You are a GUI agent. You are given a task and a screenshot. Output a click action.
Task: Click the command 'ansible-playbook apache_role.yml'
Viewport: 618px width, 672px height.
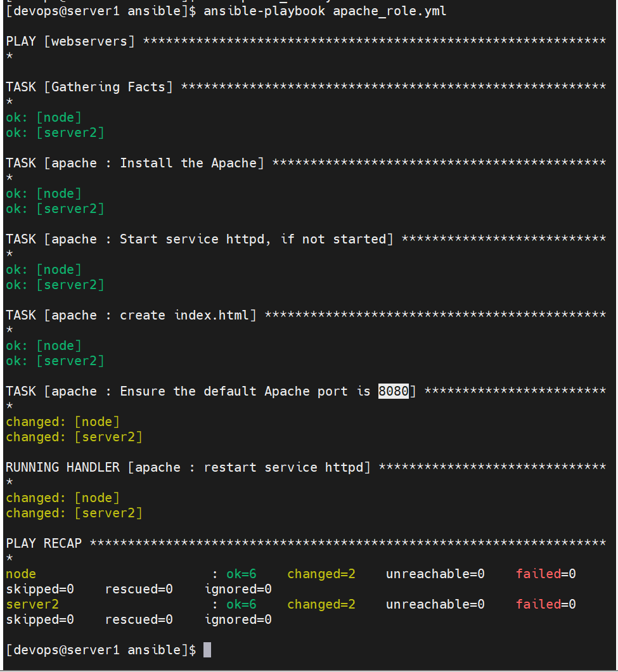click(325, 11)
